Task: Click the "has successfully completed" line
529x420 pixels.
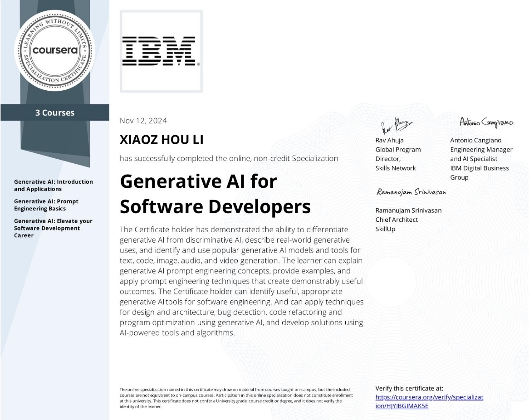Action: 229,158
